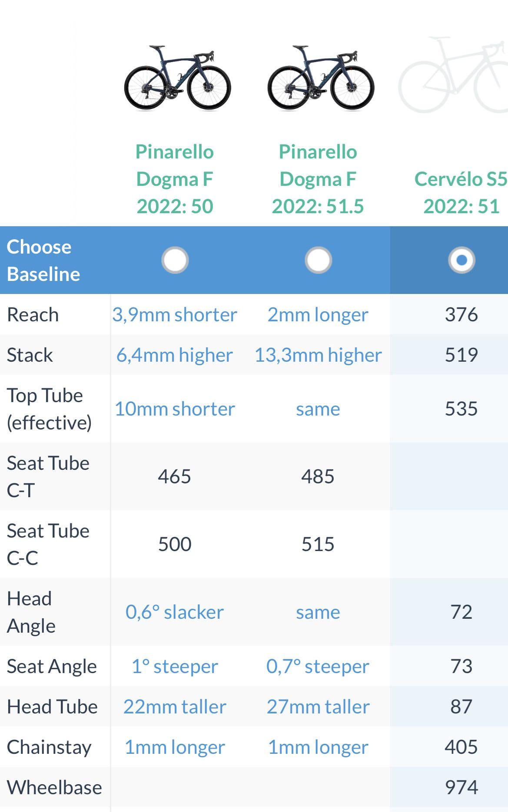The width and height of the screenshot is (508, 812).
Task: Open the Pinarello Dogma F 2022: 50 link
Action: 175,179
